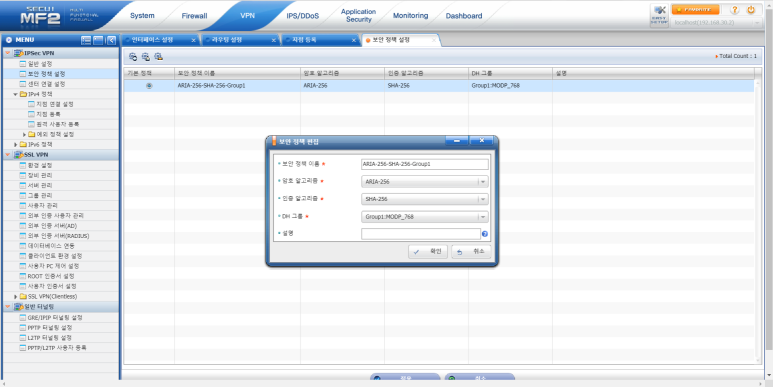773x387 pixels.
Task: Collapse the SSL VPN menu section
Action: (x=8, y=155)
